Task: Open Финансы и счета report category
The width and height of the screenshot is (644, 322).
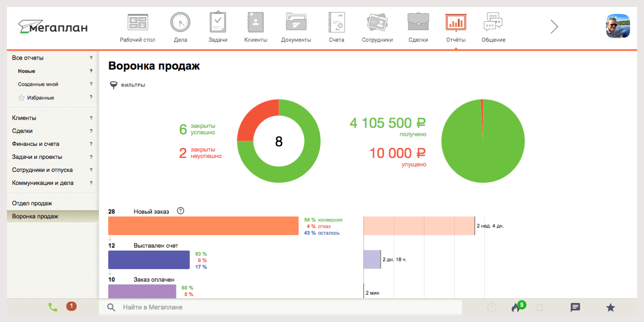Action: click(36, 144)
